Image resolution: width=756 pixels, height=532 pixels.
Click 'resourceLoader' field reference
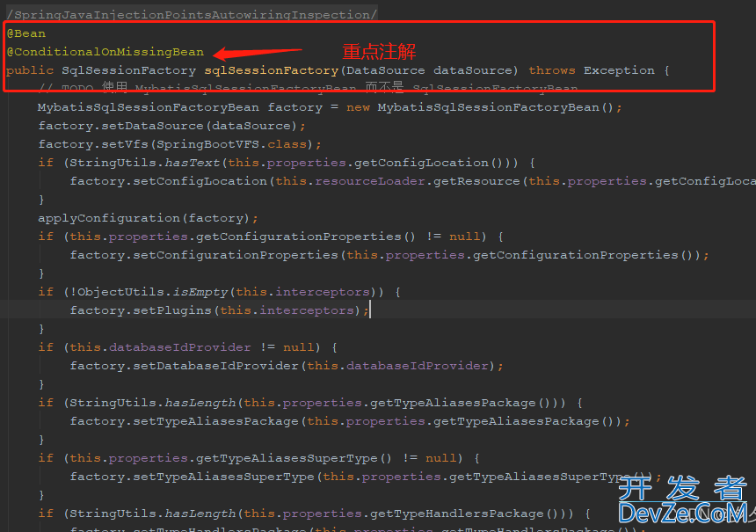pos(370,181)
